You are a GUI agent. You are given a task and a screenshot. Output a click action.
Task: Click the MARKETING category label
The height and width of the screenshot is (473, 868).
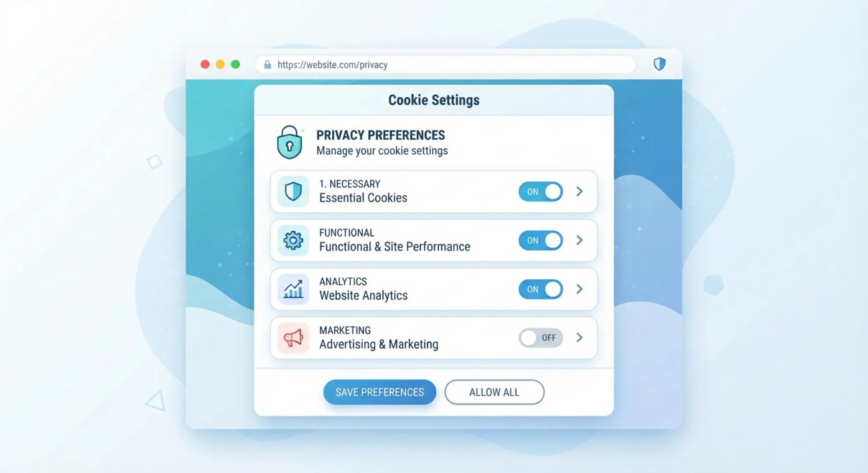[345, 330]
